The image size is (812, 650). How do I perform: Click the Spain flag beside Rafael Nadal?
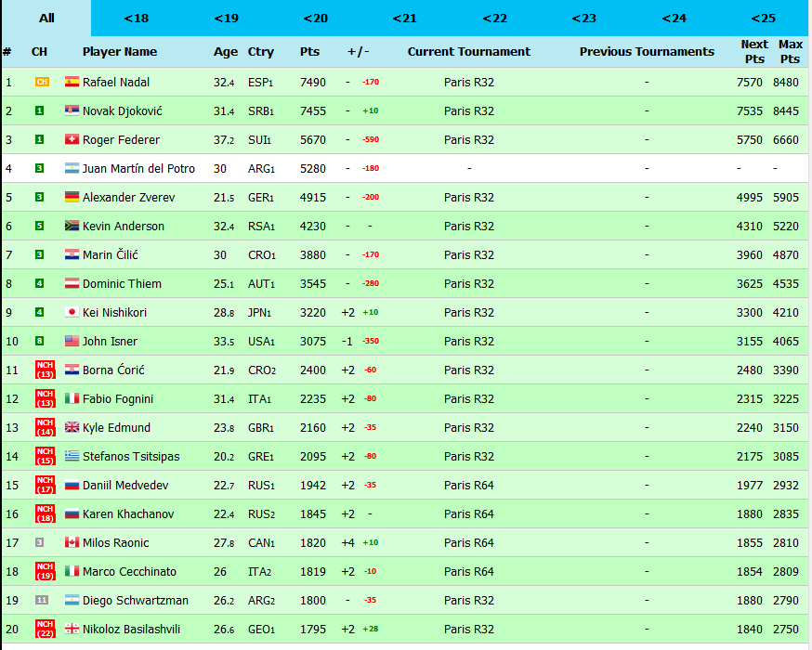coord(72,82)
